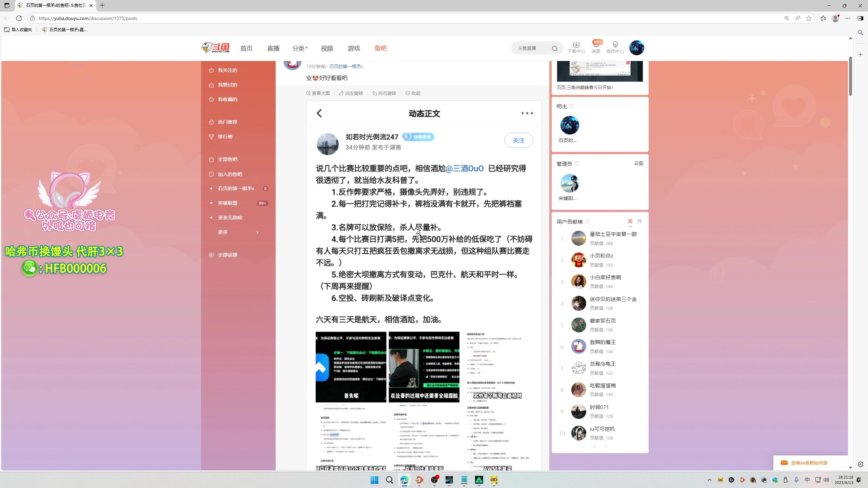The width and height of the screenshot is (868, 488).
Task: Open the read aloud icon in address bar
Action: 798,18
